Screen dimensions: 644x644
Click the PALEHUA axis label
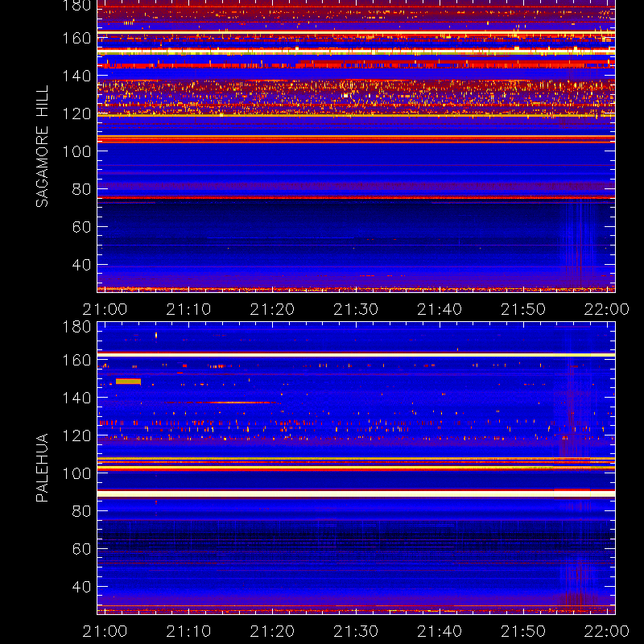[x=42, y=468]
